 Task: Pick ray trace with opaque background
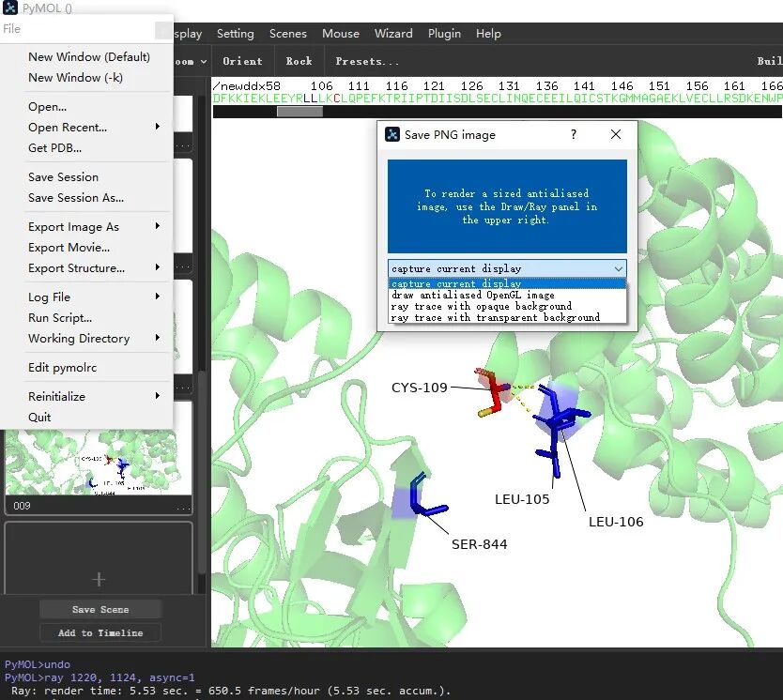coord(482,306)
